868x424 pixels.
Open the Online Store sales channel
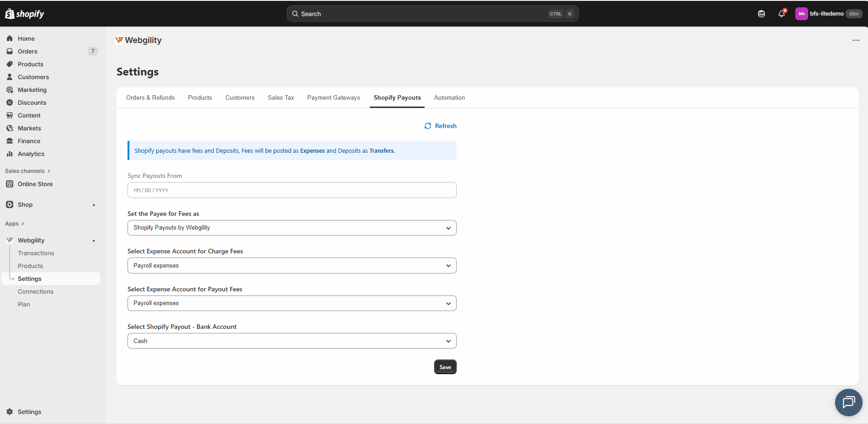point(35,184)
